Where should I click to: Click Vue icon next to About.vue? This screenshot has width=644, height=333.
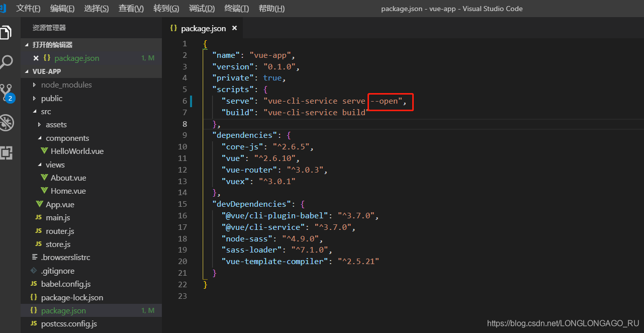45,178
